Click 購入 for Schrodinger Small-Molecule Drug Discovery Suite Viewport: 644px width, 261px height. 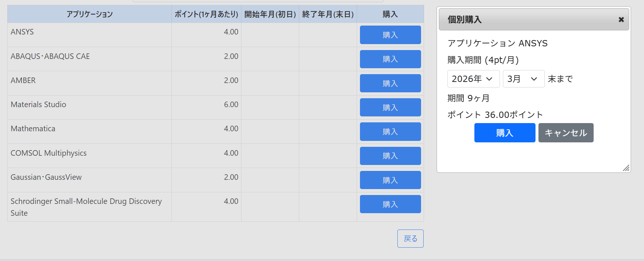[390, 204]
